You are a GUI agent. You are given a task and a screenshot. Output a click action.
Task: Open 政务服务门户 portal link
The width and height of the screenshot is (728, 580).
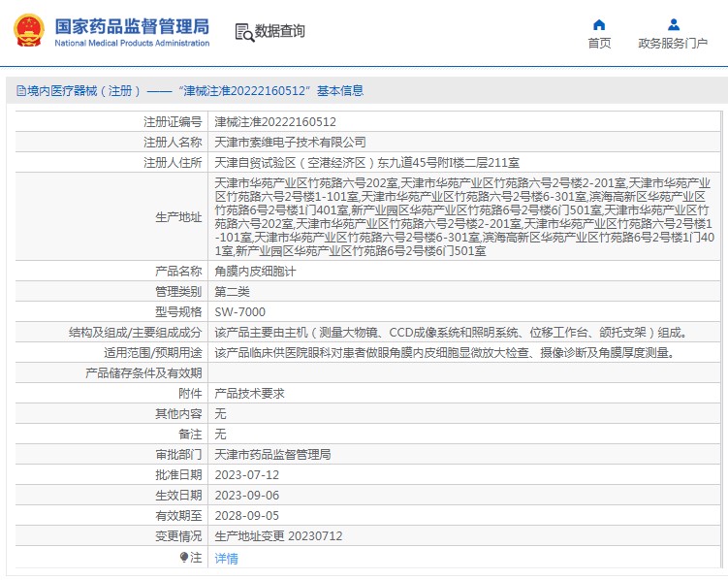coord(673,44)
